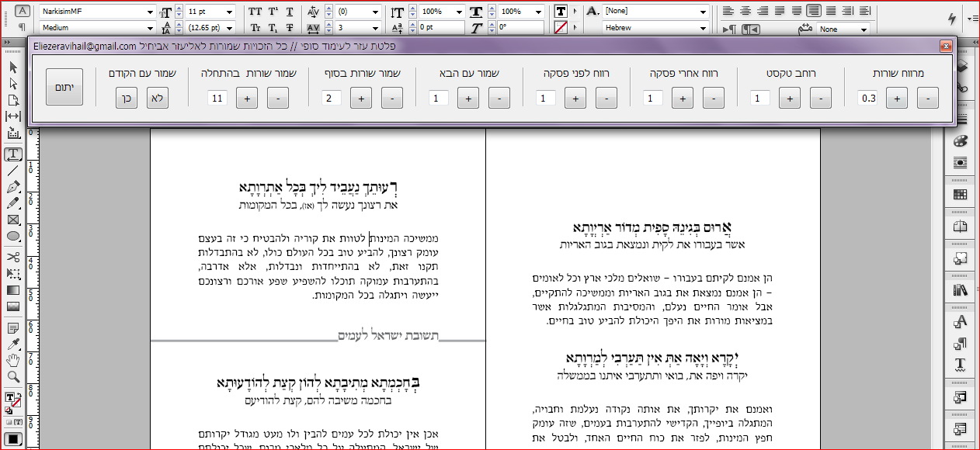
Task: Select the Line tool
Action: coord(13,171)
